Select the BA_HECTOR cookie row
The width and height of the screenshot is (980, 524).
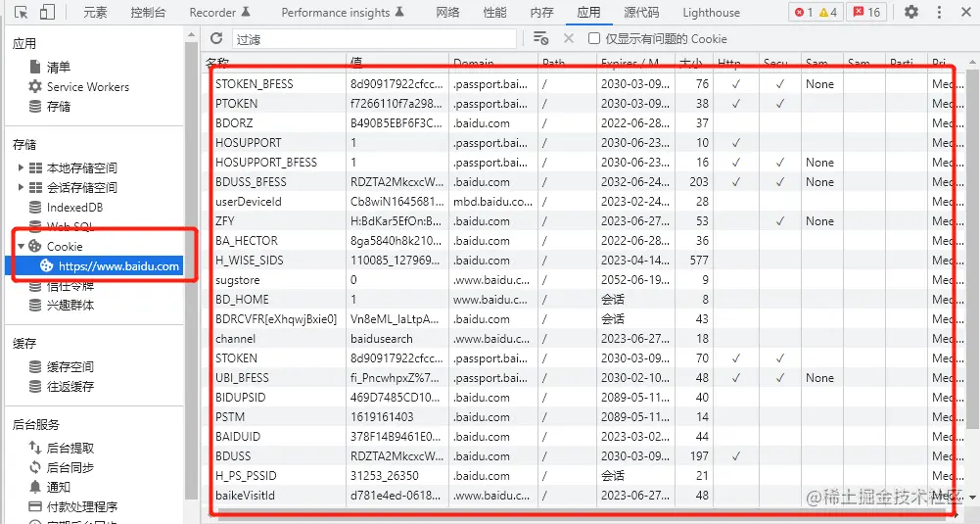(x=582, y=241)
